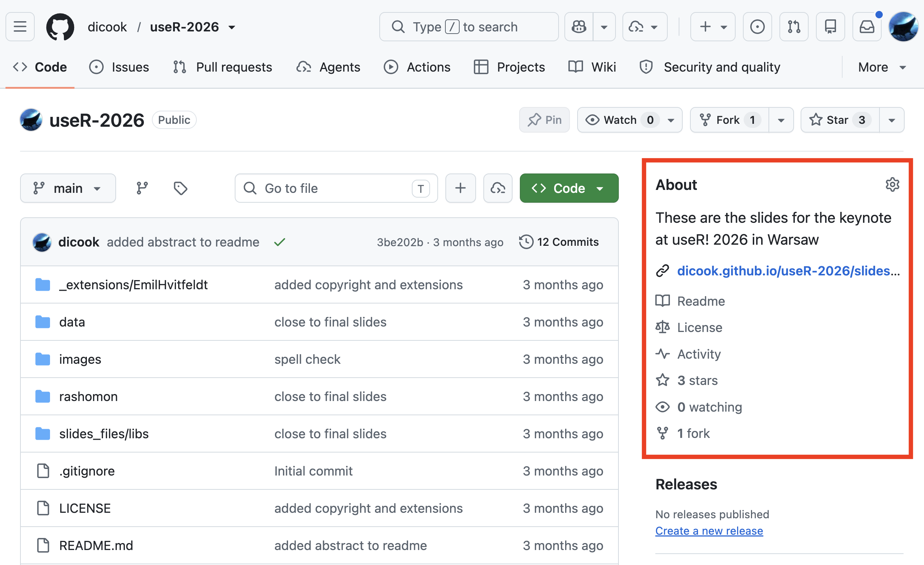Image resolution: width=924 pixels, height=565 pixels.
Task: Open the create new plus dropdown
Action: pyautogui.click(x=713, y=27)
